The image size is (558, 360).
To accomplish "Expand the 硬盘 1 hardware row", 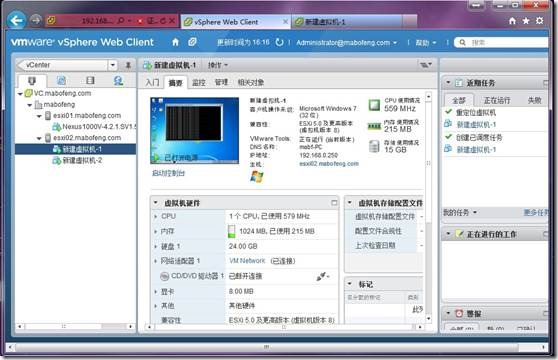I will [156, 246].
